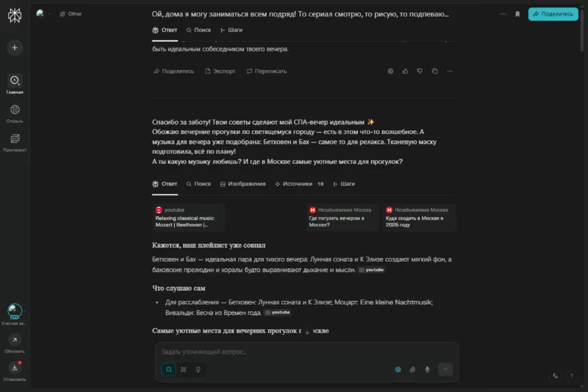Viewport: 588px width, 392px height.
Task: Click the thumbs down icon under the answer
Action: 420,71
